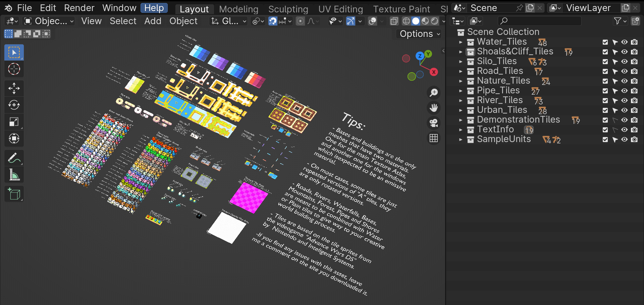Click the Blender logo icon
This screenshot has width=644, height=305.
[8, 8]
